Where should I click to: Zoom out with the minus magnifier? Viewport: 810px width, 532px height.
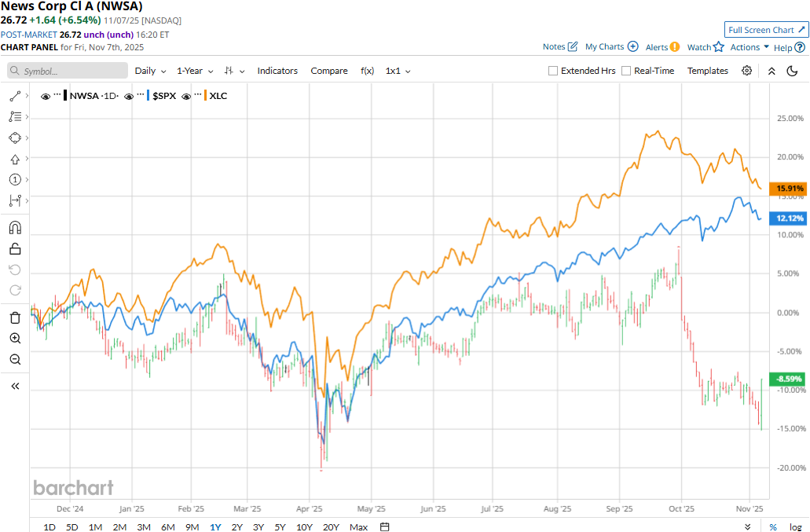(x=15, y=359)
